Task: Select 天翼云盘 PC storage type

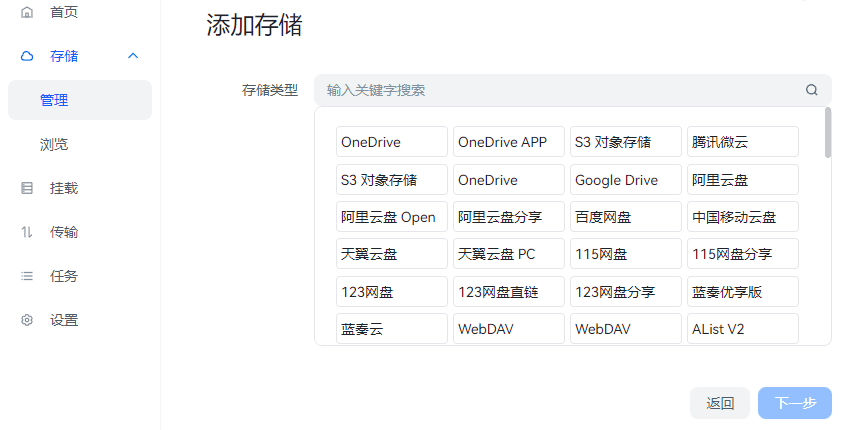Action: [508, 254]
